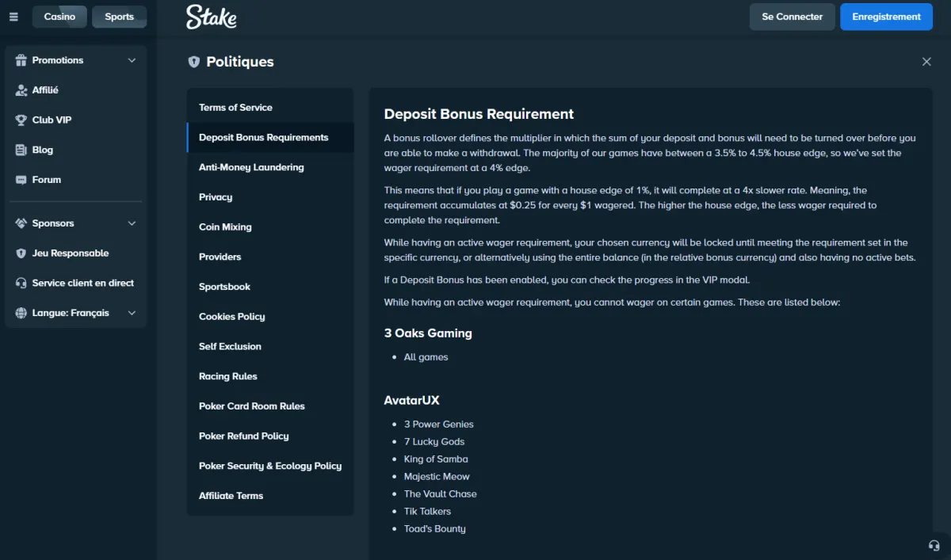Click the All games list item
This screenshot has width=951, height=560.
[426, 357]
